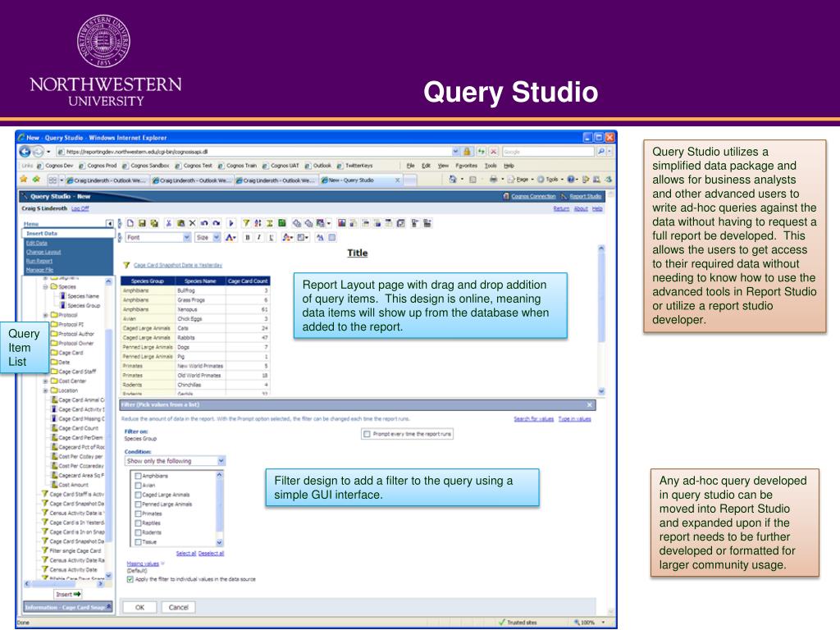Open the browser Page menu dropdown
This screenshot has width=840, height=630.
point(522,180)
